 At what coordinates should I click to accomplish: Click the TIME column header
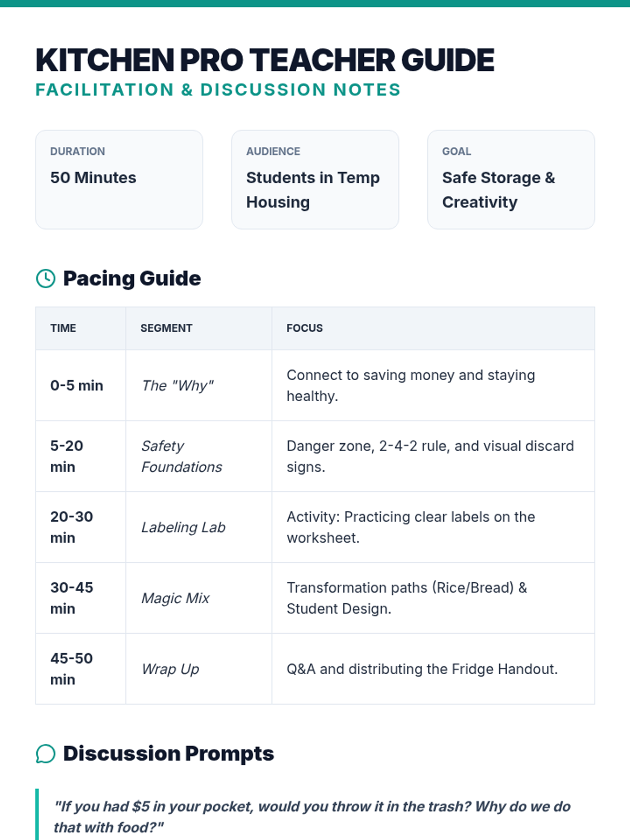pyautogui.click(x=63, y=328)
